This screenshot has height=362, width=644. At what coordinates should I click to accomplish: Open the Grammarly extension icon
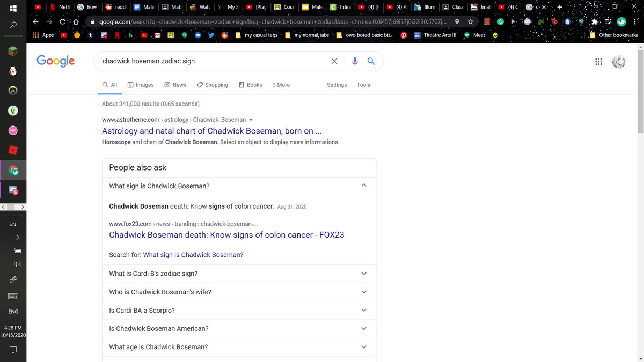click(x=500, y=22)
